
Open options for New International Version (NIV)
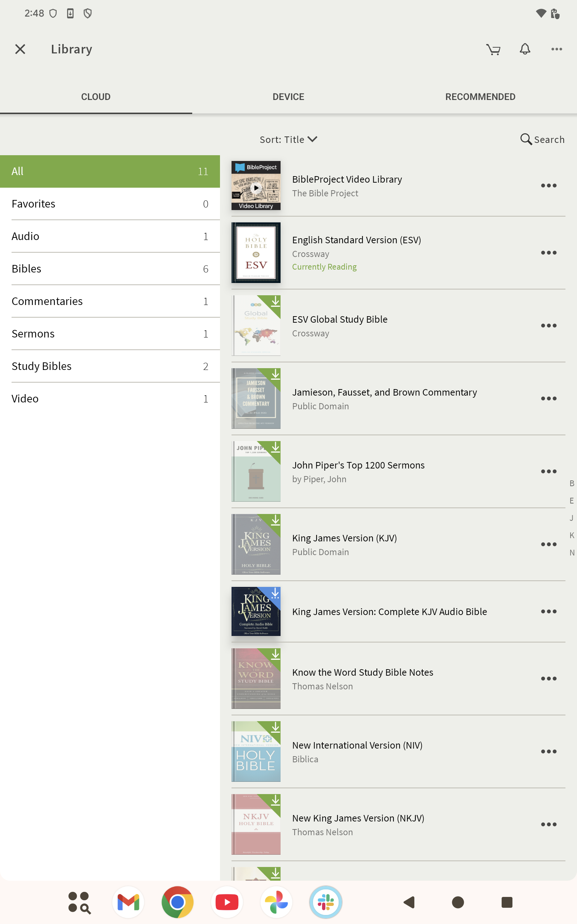549,751
